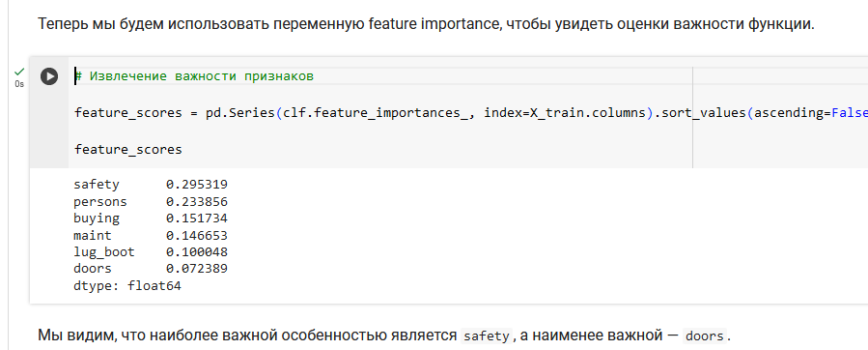
Task: Click on pd.Series in the code line
Action: click(x=240, y=113)
